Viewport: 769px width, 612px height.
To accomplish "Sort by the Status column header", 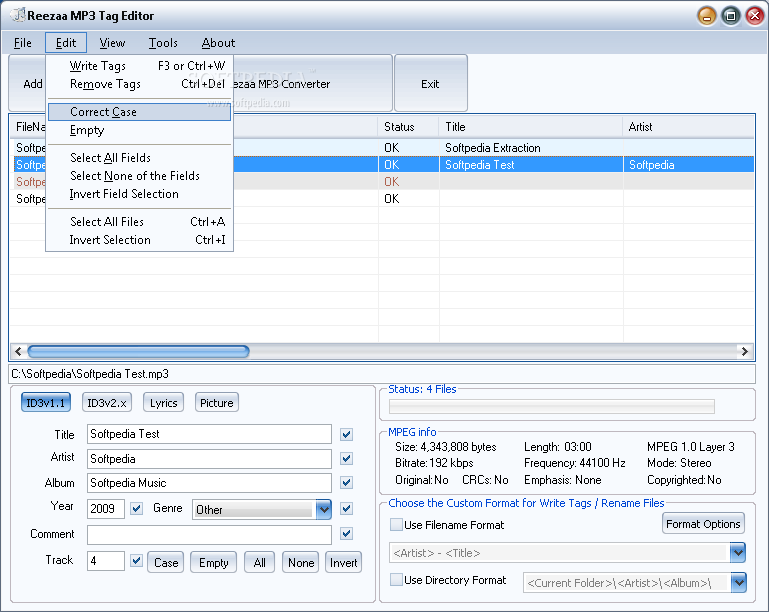I will (x=408, y=127).
